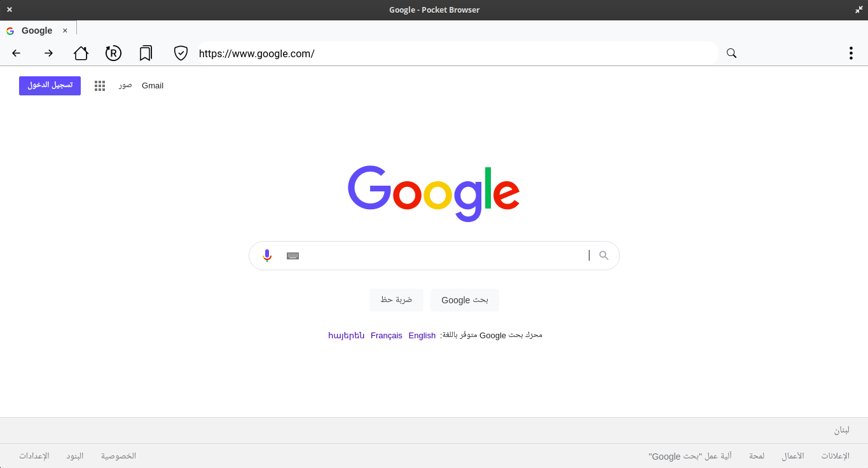Open the Gmail link
Viewport: 868px width, 468px height.
point(153,86)
